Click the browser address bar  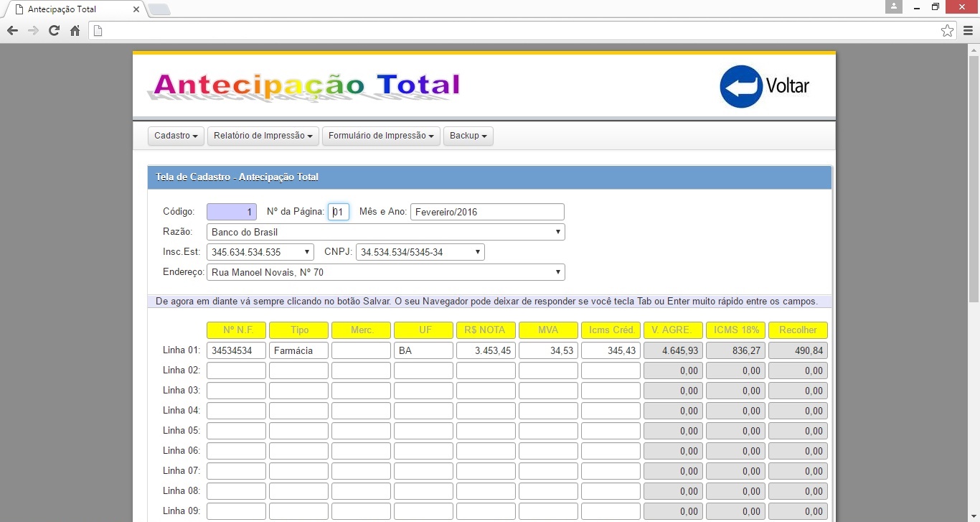(x=517, y=31)
